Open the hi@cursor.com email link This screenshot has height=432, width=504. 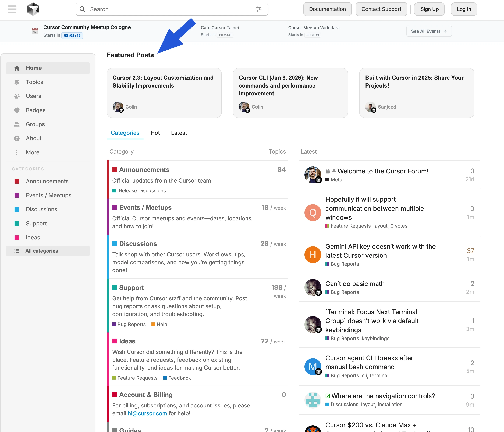point(147,413)
